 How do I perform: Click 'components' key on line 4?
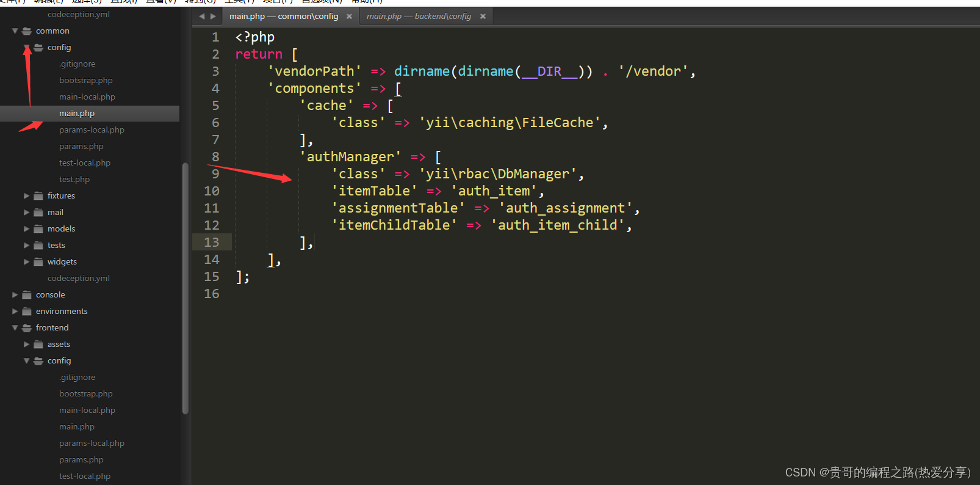click(315, 89)
